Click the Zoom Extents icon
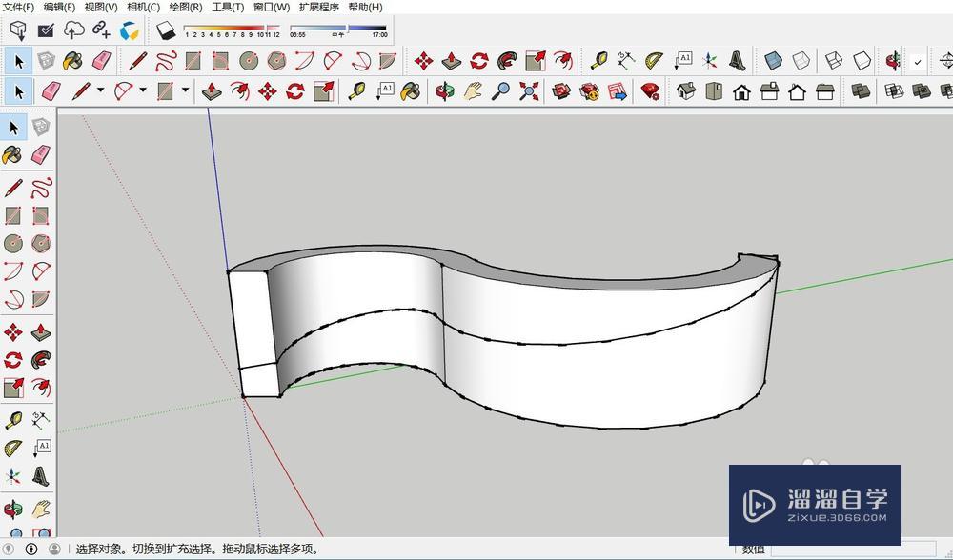This screenshot has width=953, height=560. [x=529, y=91]
